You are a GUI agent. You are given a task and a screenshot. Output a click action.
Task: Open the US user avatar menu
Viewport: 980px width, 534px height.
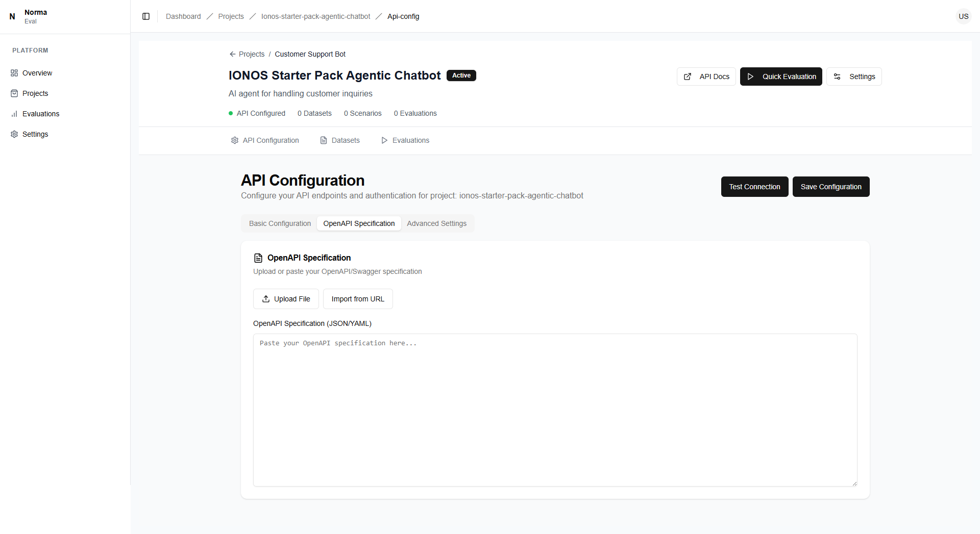click(x=963, y=16)
